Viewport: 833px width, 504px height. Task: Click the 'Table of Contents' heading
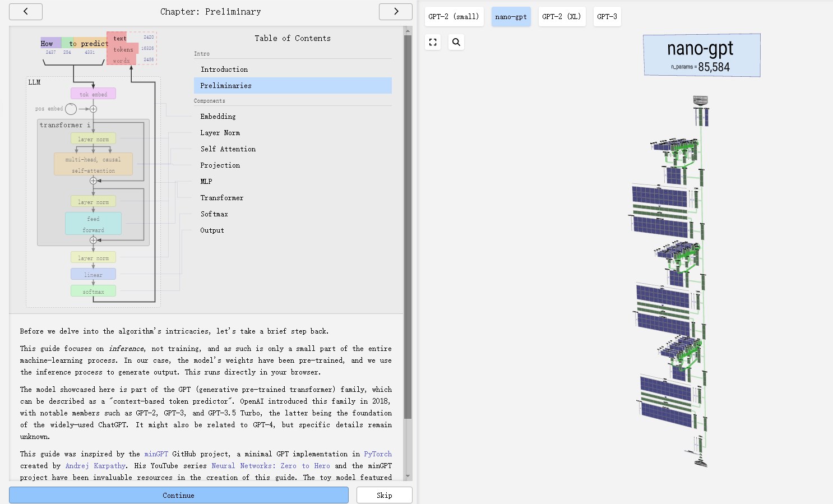[293, 38]
